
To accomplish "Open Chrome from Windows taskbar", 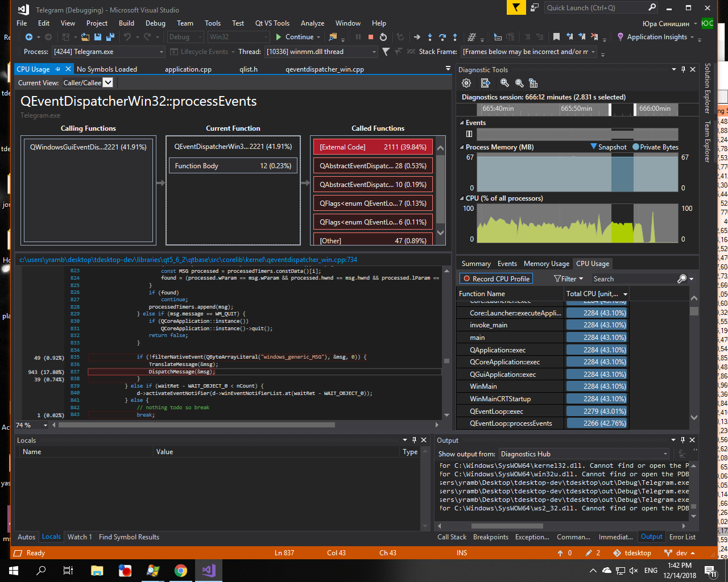I will pyautogui.click(x=181, y=570).
